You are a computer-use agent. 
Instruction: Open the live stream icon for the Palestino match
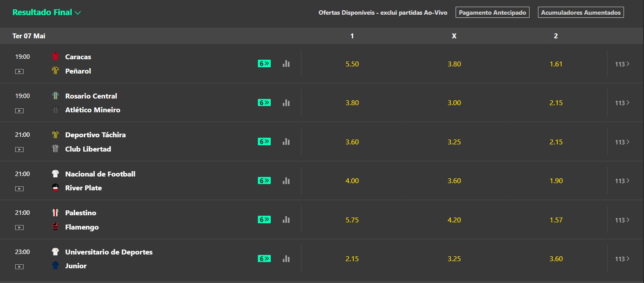pos(19,227)
